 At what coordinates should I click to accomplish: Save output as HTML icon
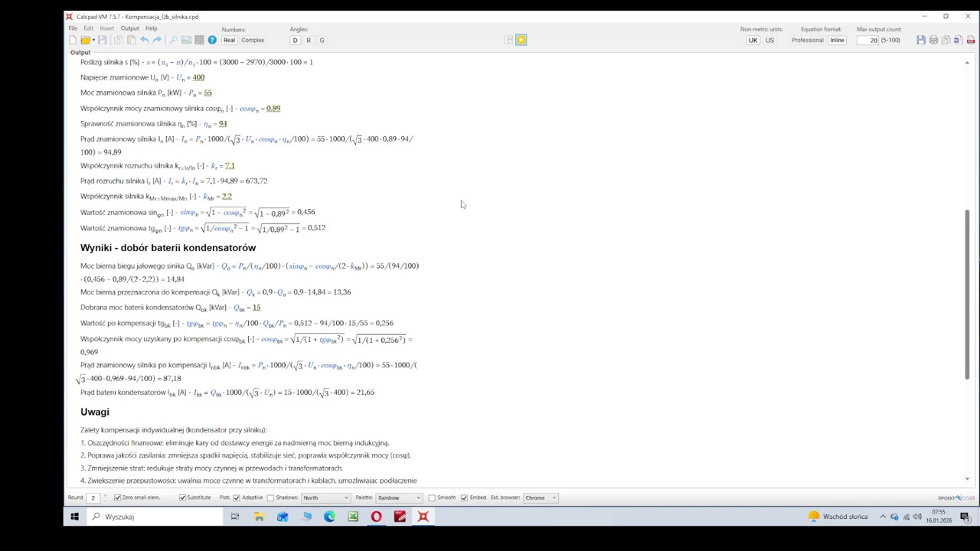tap(921, 40)
